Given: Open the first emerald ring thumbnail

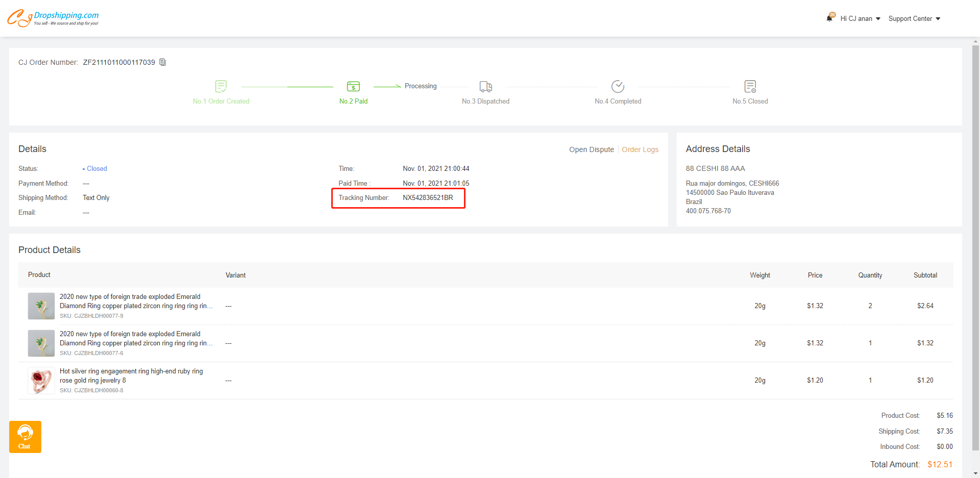Looking at the screenshot, I should (x=41, y=306).
